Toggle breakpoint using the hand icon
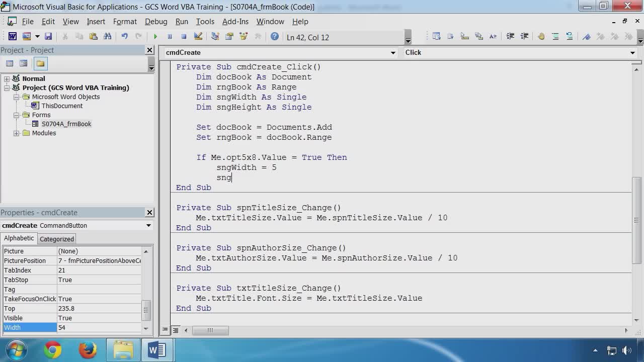The height and width of the screenshot is (362, 644). [x=541, y=36]
